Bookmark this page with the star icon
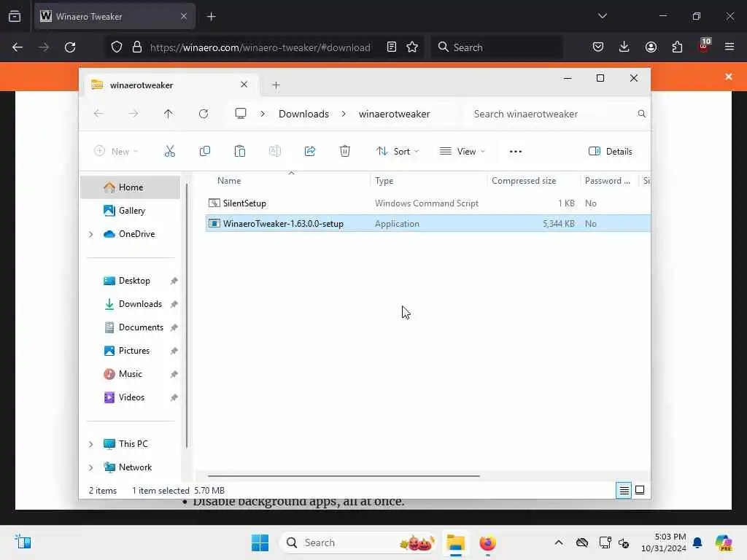Screen dimensions: 747x560 tap(412, 47)
